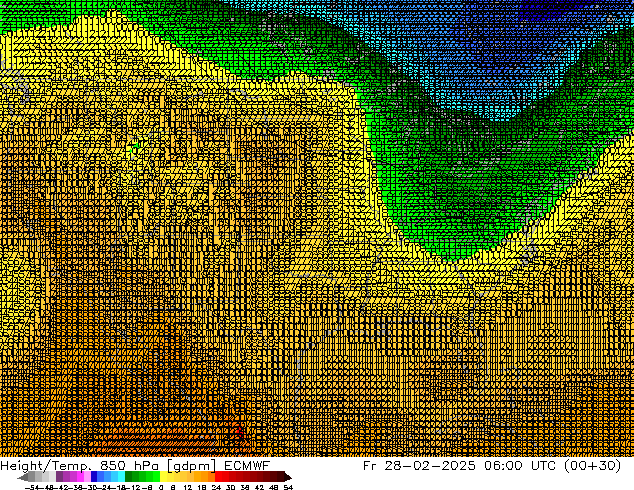This screenshot has height=490, width=634.
Task: Click the small green spot in the yellow region
Action: point(135,147)
